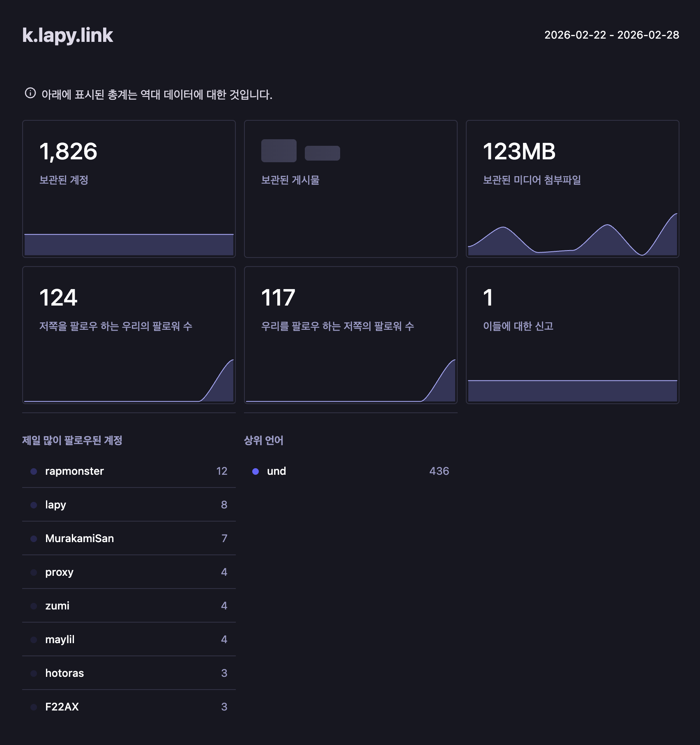
Task: Select the F22AX account entry
Action: coord(62,707)
